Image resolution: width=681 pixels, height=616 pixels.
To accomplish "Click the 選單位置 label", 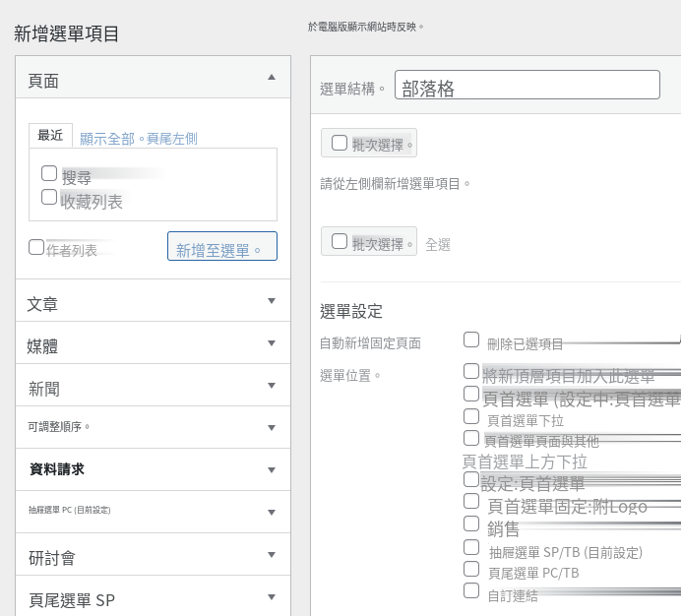I will [x=350, y=376].
